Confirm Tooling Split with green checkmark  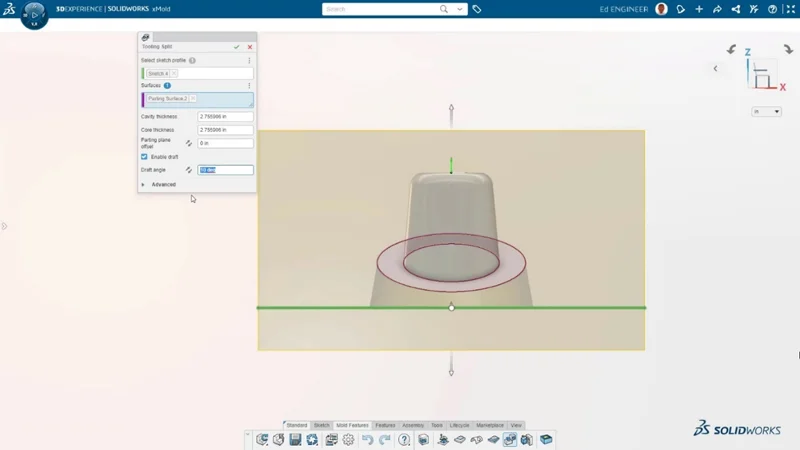click(x=237, y=47)
